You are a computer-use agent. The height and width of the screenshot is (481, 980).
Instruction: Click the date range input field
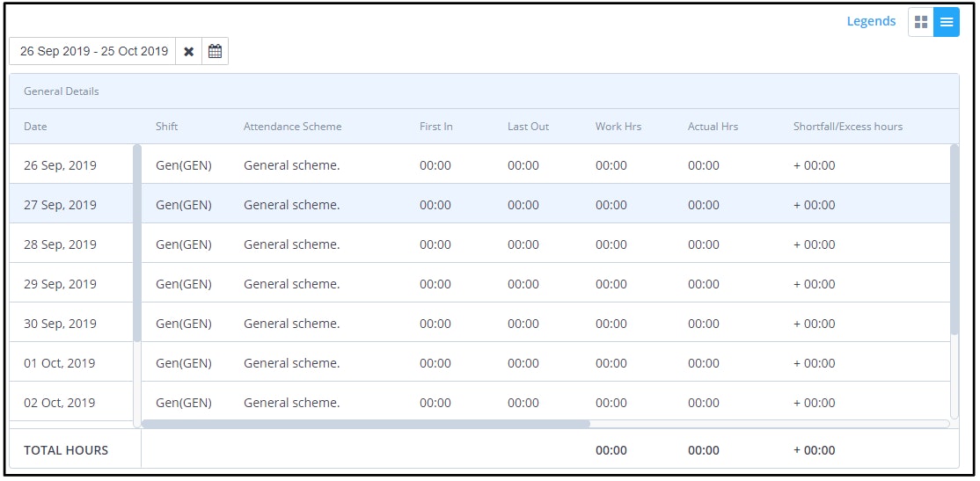92,51
